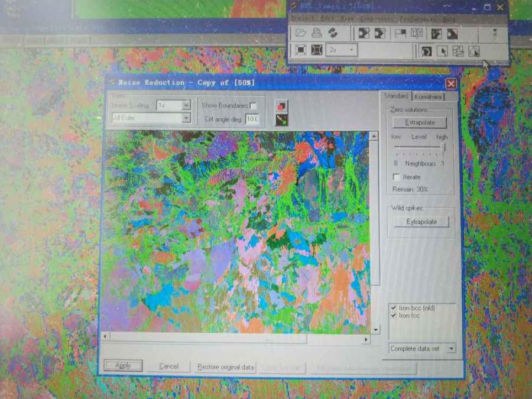Switch to the Standard tab
Screen dimensions: 532x399
tap(396, 96)
